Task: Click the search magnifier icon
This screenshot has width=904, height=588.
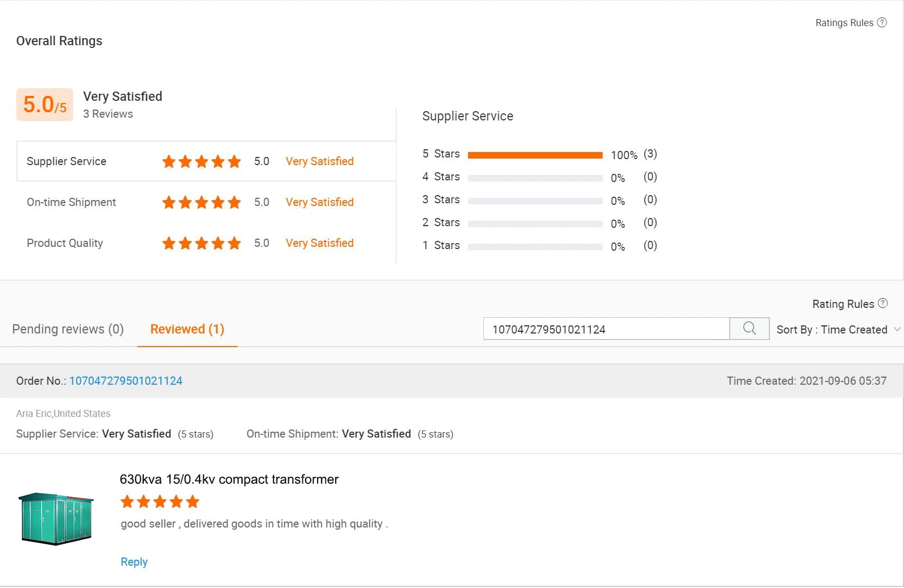Action: [x=749, y=329]
